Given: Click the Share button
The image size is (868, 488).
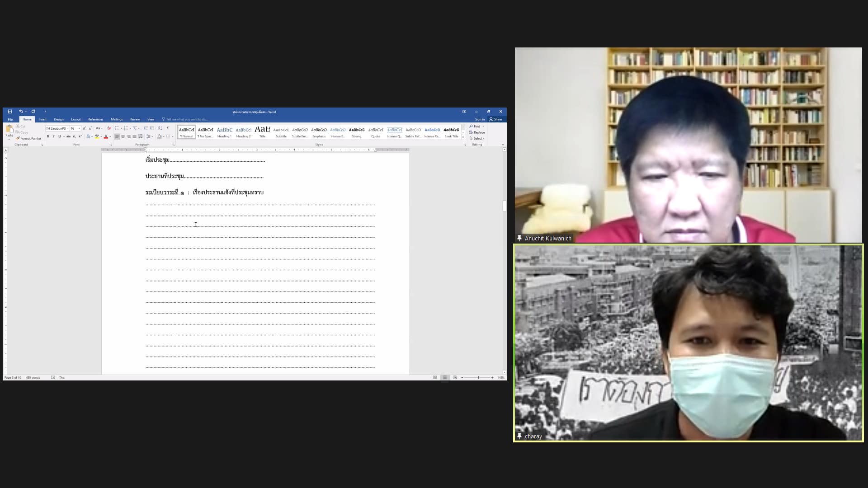Looking at the screenshot, I should (x=495, y=119).
